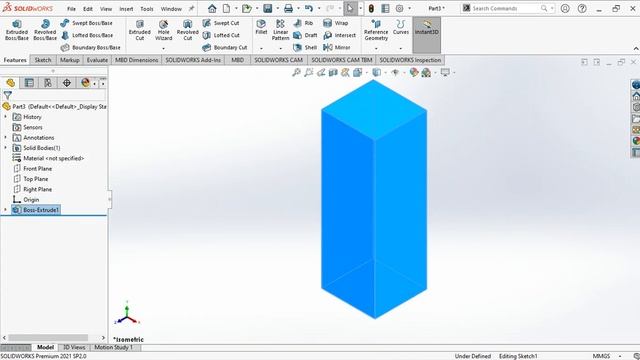Click the Linear Pattern tool

coord(280,30)
